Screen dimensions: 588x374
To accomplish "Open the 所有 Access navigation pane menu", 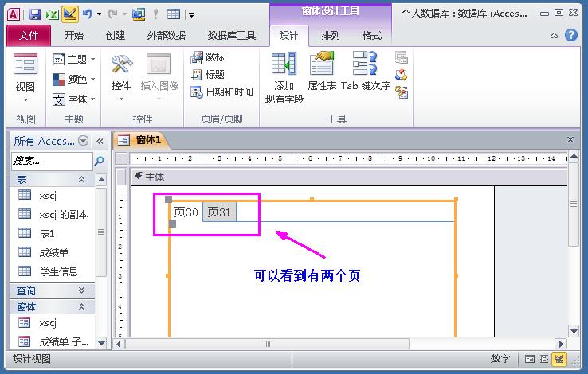I will (x=83, y=141).
